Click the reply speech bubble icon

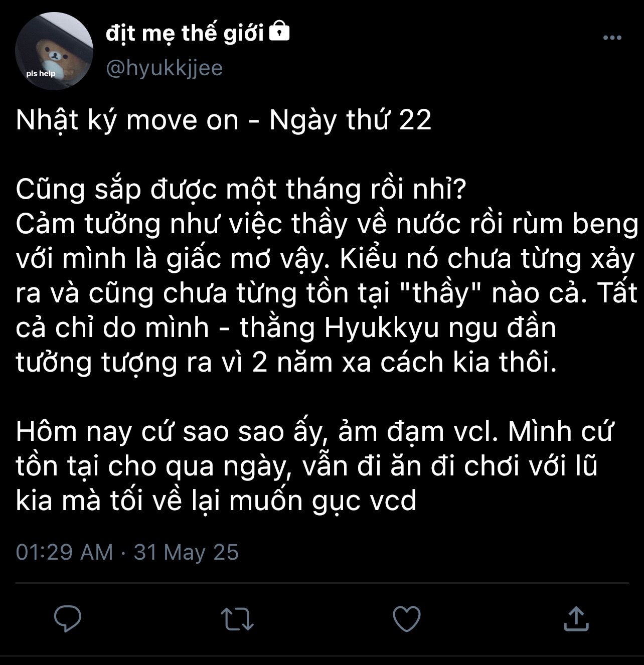(x=68, y=618)
